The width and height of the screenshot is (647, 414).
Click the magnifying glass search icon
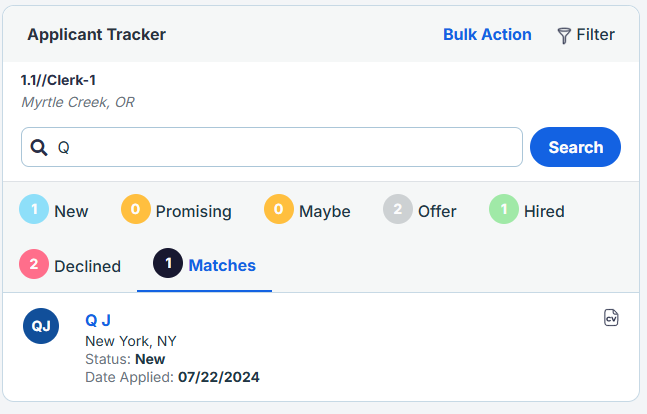(39, 147)
